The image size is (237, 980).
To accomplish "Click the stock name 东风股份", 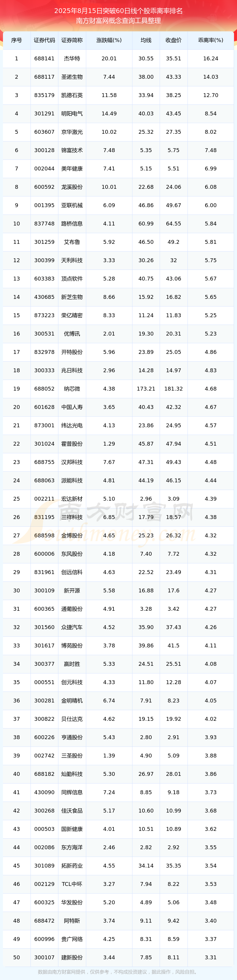I will coord(72,554).
